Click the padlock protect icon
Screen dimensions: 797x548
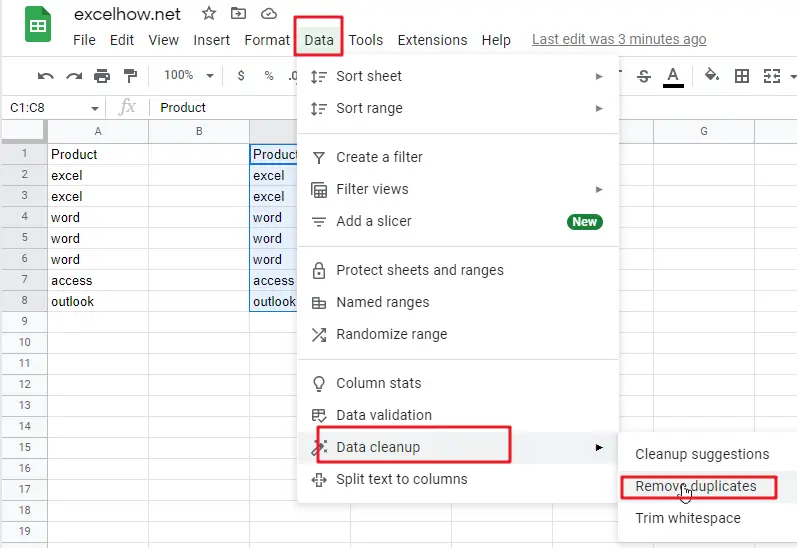point(319,270)
